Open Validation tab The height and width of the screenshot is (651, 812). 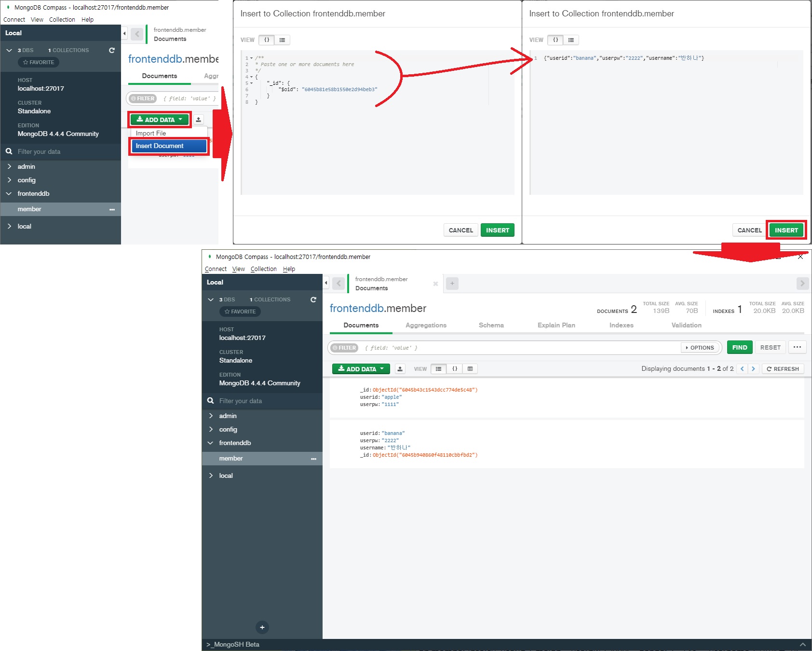(x=686, y=325)
